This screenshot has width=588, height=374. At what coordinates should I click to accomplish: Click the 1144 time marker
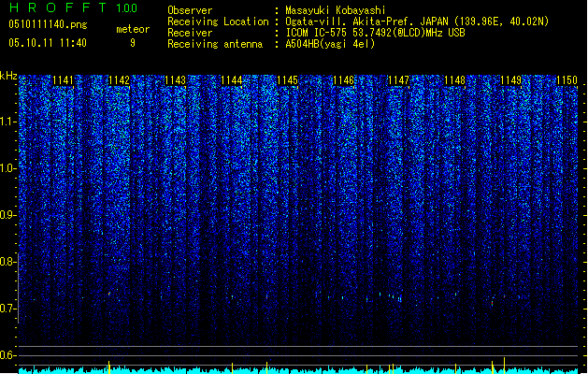tap(232, 80)
